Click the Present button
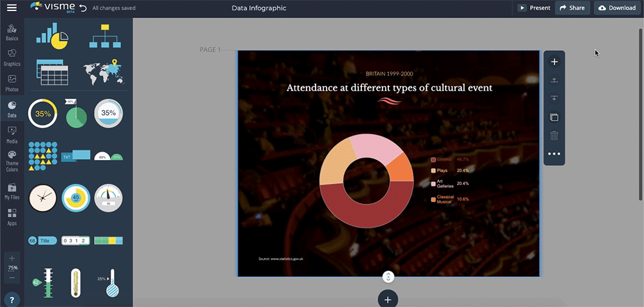The width and height of the screenshot is (644, 307). [x=534, y=8]
